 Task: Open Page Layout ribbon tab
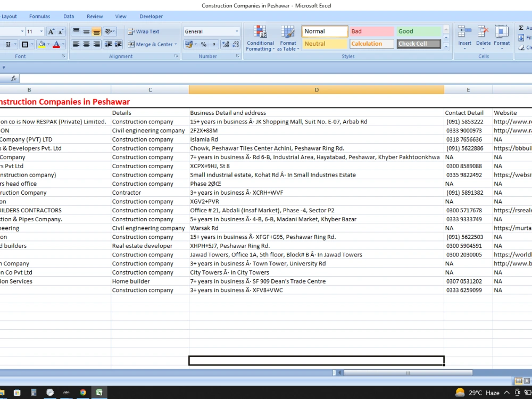pyautogui.click(x=8, y=16)
